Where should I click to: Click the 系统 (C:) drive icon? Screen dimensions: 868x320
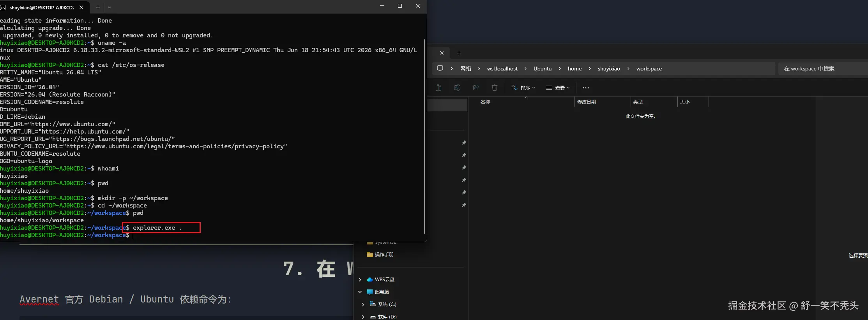point(373,304)
